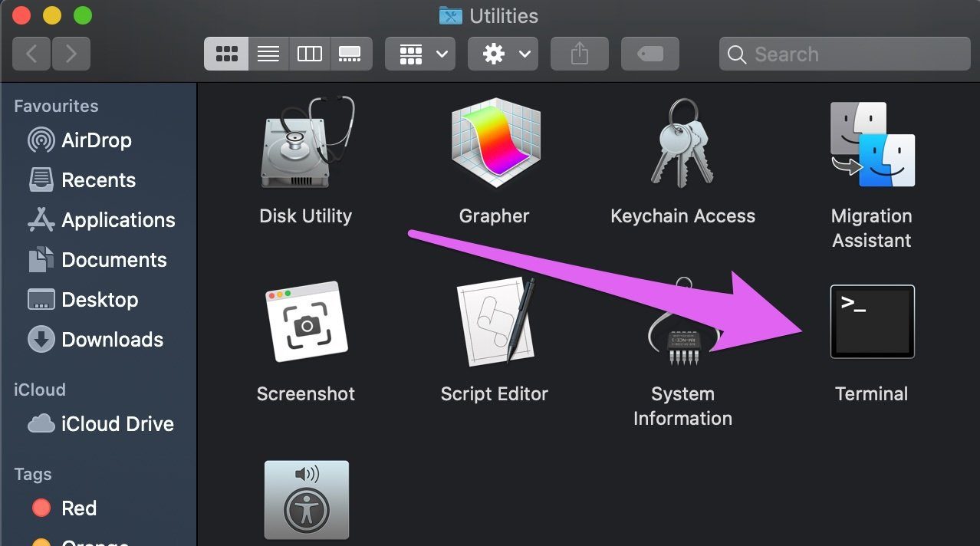Switch to gallery view
The height and width of the screenshot is (546, 980).
point(351,54)
